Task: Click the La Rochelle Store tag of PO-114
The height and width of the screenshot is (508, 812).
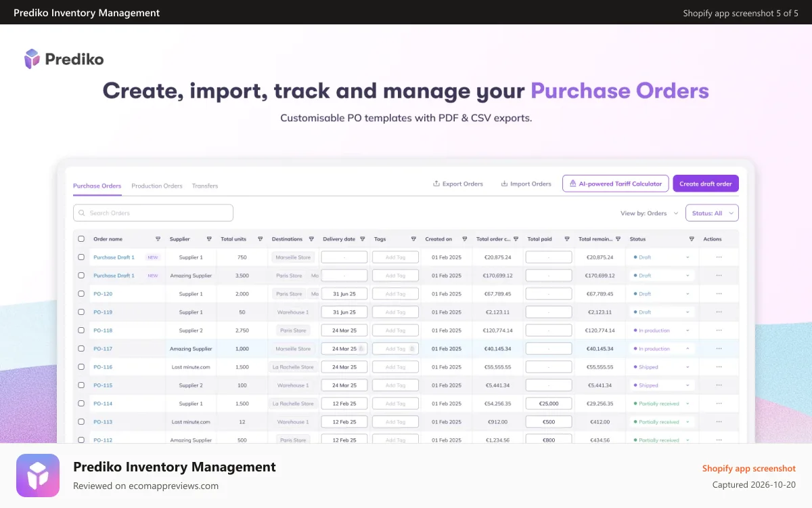Action: (293, 404)
